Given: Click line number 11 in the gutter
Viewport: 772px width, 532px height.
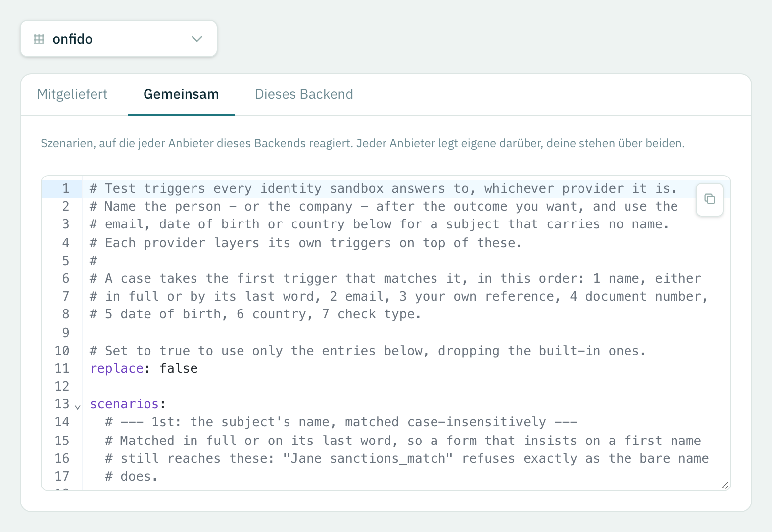Looking at the screenshot, I should tap(62, 368).
